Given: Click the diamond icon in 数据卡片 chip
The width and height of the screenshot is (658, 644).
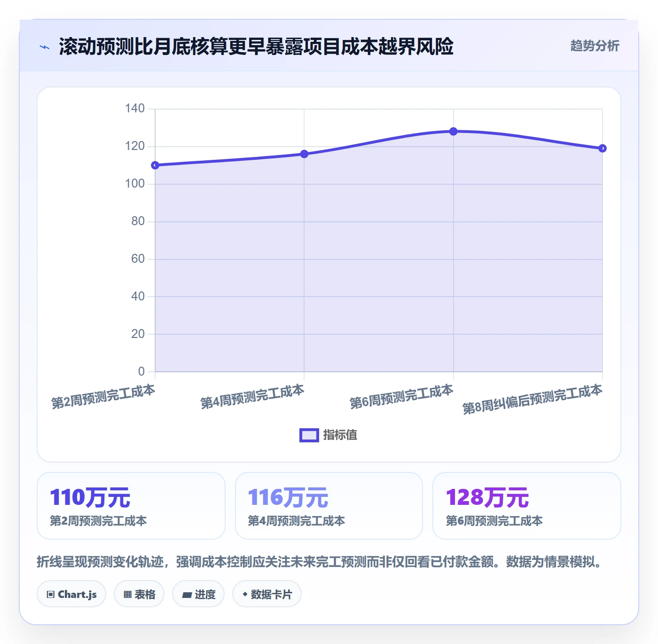Looking at the screenshot, I should pyautogui.click(x=245, y=594).
